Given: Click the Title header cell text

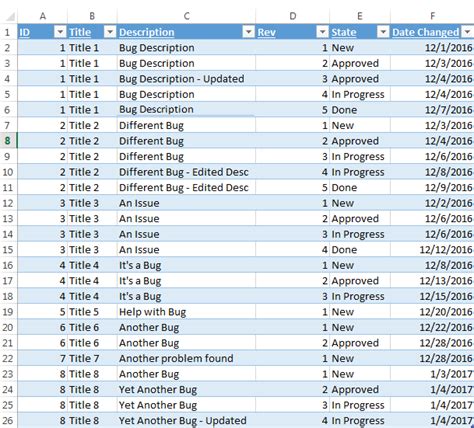Looking at the screenshot, I should [x=80, y=32].
